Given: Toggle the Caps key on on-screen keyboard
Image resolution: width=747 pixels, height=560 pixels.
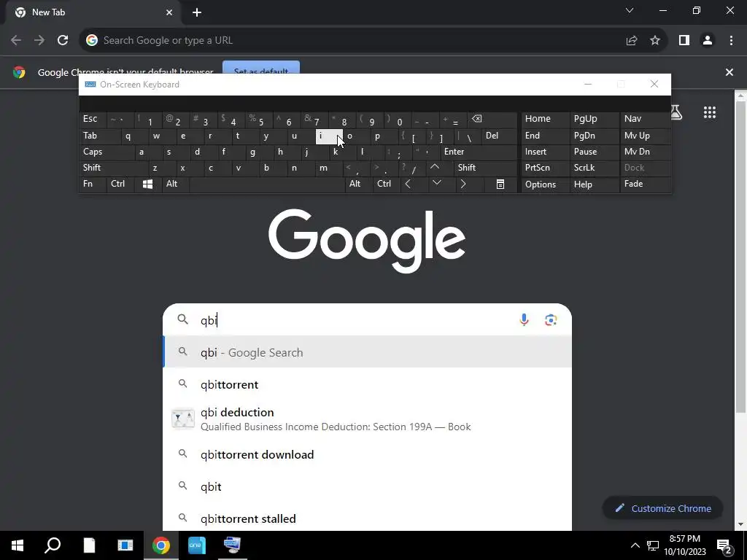Looking at the screenshot, I should click(106, 152).
